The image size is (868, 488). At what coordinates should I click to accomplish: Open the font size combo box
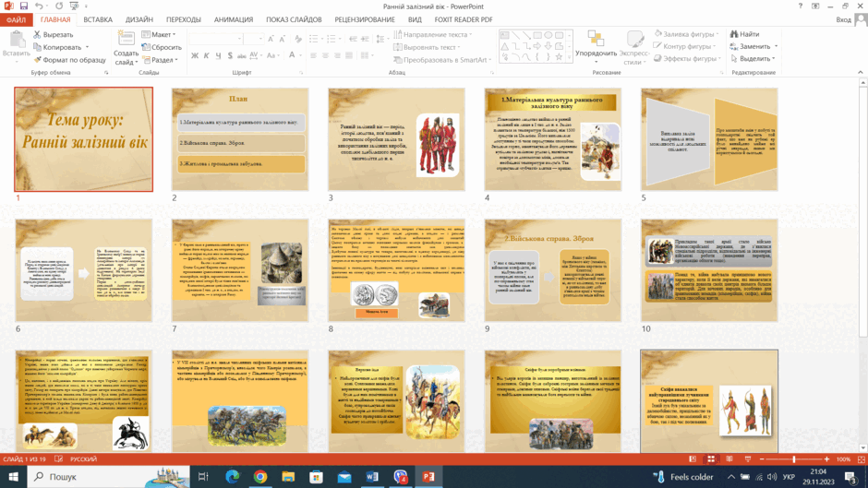click(253, 39)
